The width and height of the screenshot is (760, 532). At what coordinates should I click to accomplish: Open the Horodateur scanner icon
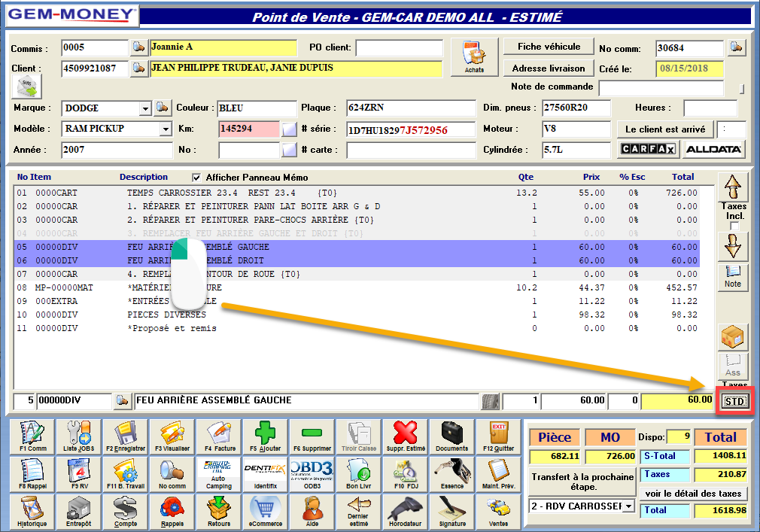(x=405, y=512)
